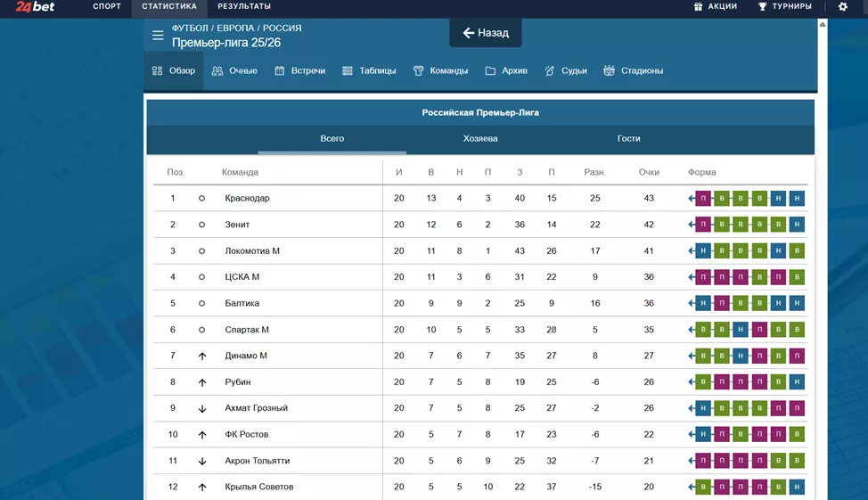
Task: Click the scroll up arrow of the page scrollbar
Action: [822, 24]
